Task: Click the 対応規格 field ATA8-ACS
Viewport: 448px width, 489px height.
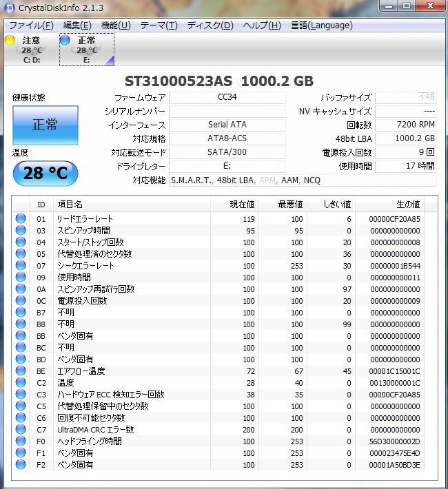Action: pos(227,138)
